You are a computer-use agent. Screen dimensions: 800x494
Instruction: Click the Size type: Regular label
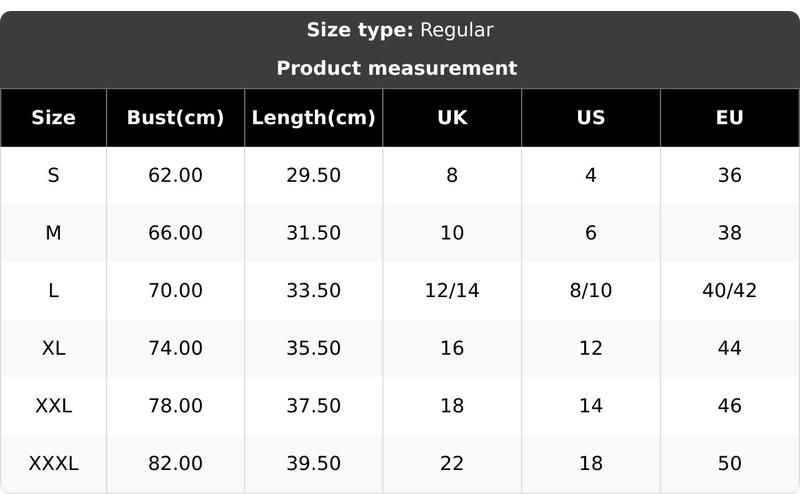click(400, 30)
